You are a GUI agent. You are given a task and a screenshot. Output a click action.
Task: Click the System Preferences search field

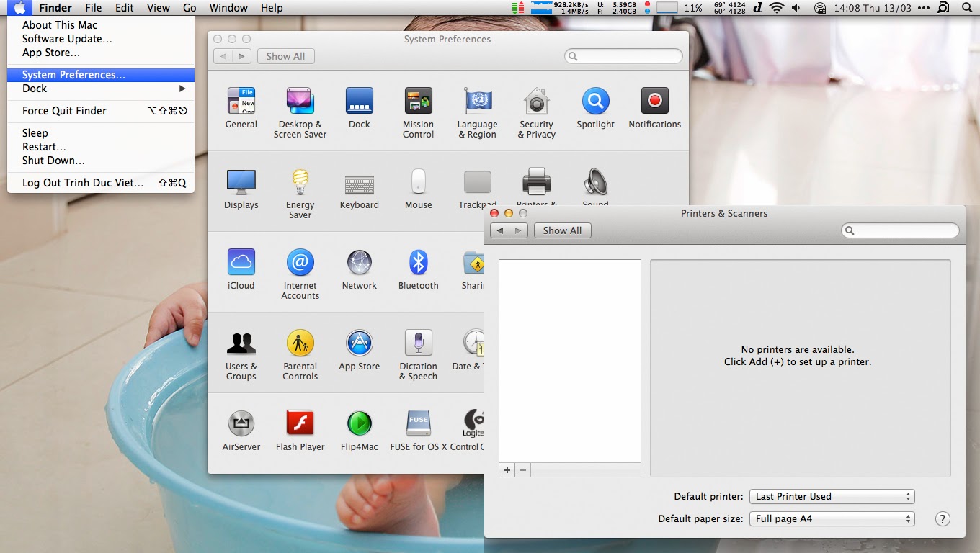pyautogui.click(x=623, y=56)
